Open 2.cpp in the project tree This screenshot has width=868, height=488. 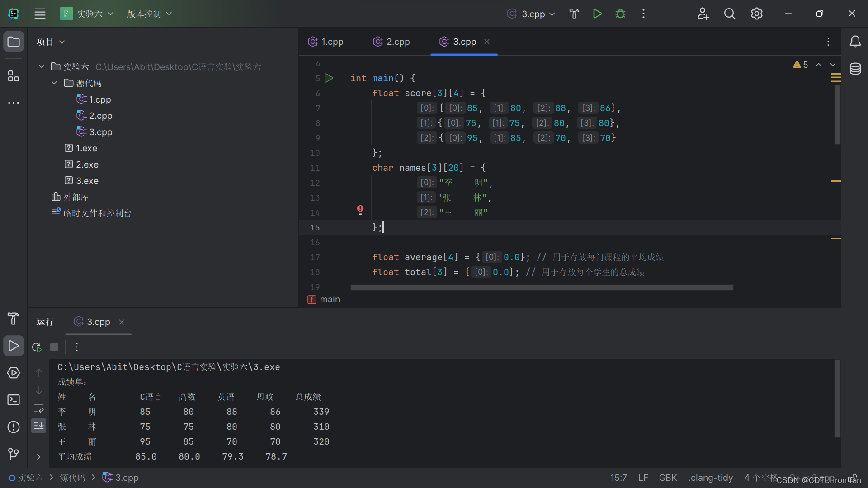94,116
